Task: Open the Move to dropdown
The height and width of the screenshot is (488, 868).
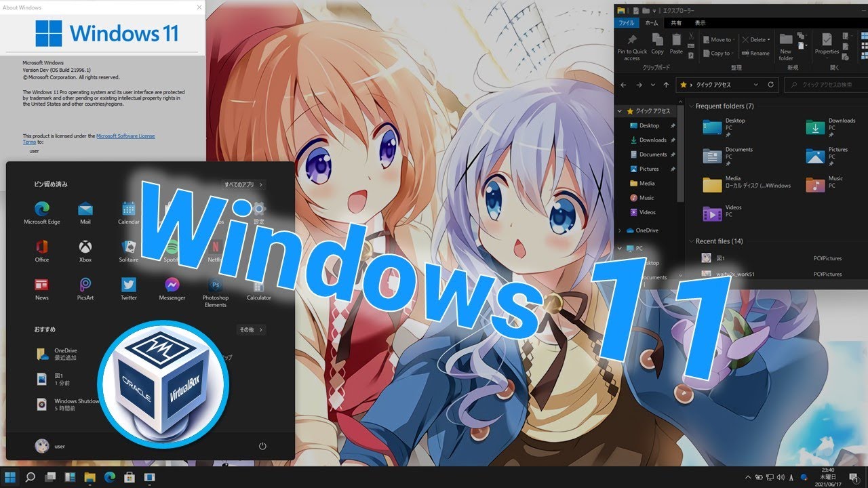Action: (x=717, y=40)
